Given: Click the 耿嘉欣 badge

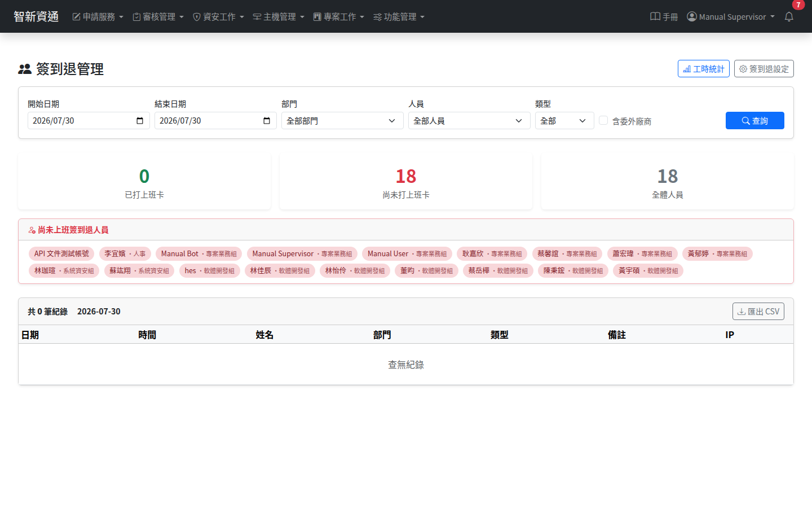Looking at the screenshot, I should coord(492,254).
